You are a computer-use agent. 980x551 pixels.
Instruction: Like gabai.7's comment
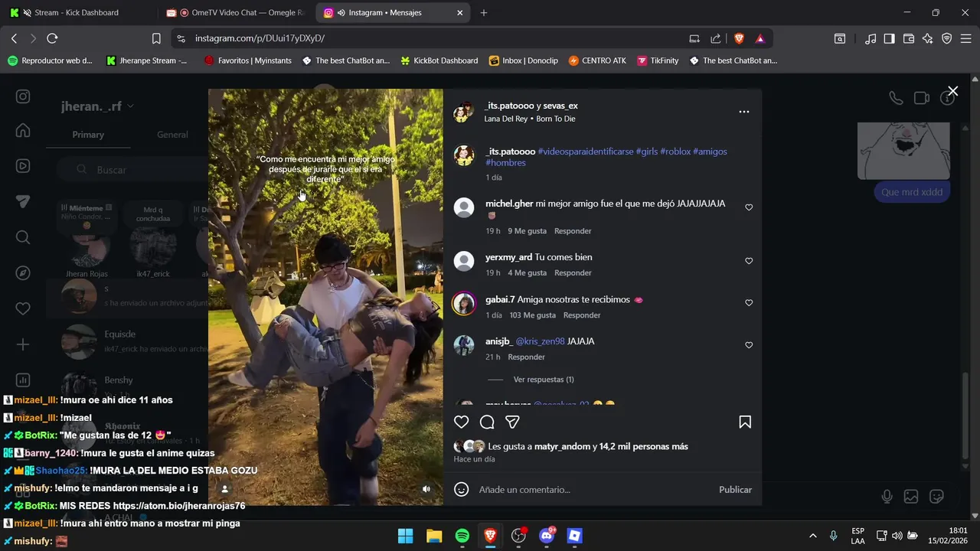pyautogui.click(x=749, y=303)
